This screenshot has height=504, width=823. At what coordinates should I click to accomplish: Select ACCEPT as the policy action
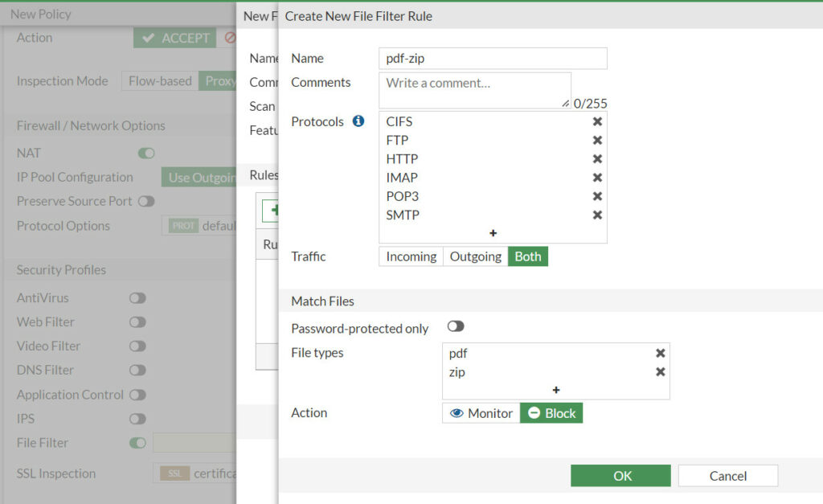click(174, 37)
